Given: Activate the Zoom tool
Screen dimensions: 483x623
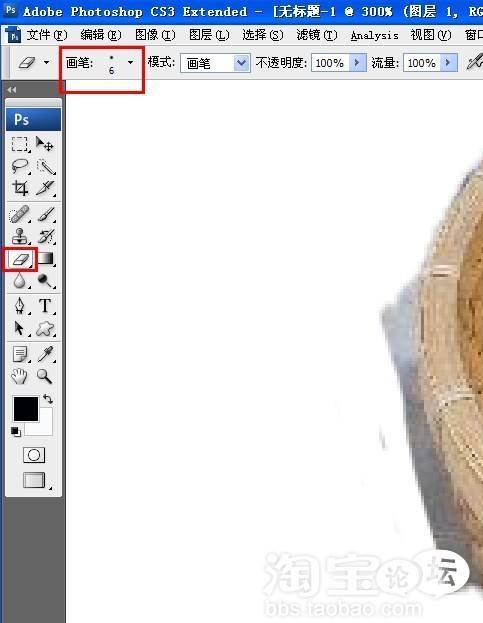Looking at the screenshot, I should click(44, 376).
